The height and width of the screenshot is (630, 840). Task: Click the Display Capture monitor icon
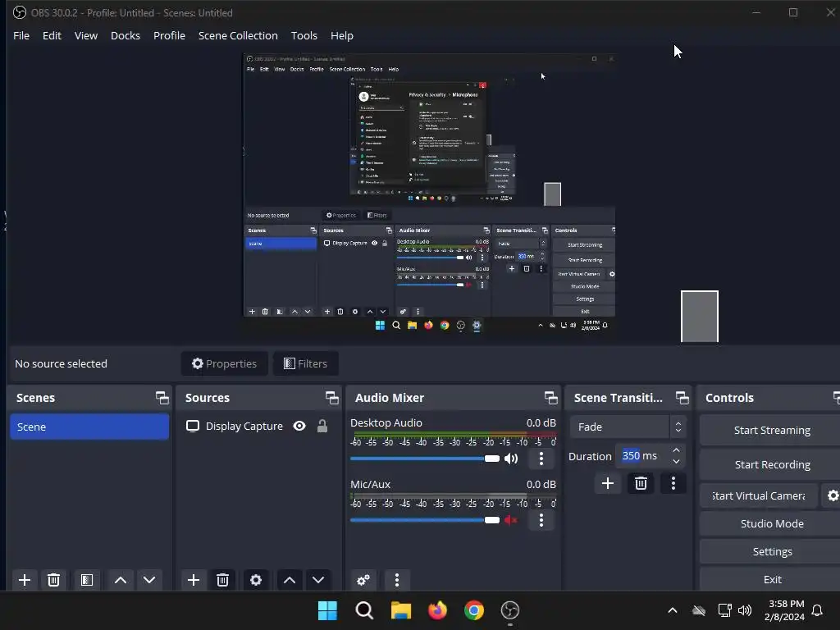[x=192, y=426]
